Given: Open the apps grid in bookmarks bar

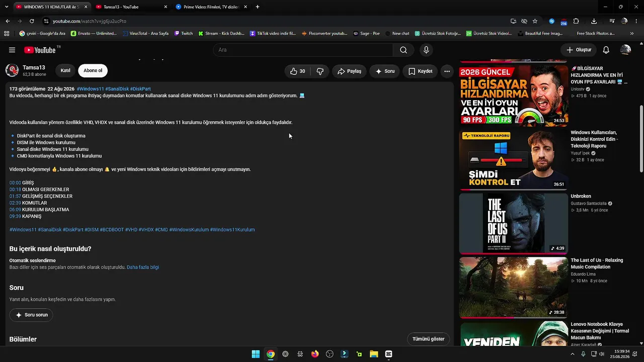Looking at the screenshot, I should 7,34.
